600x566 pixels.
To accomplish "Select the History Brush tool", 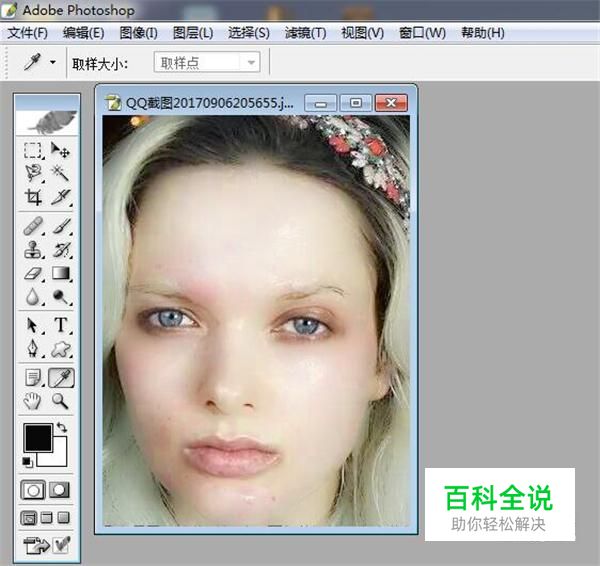I will (x=60, y=250).
